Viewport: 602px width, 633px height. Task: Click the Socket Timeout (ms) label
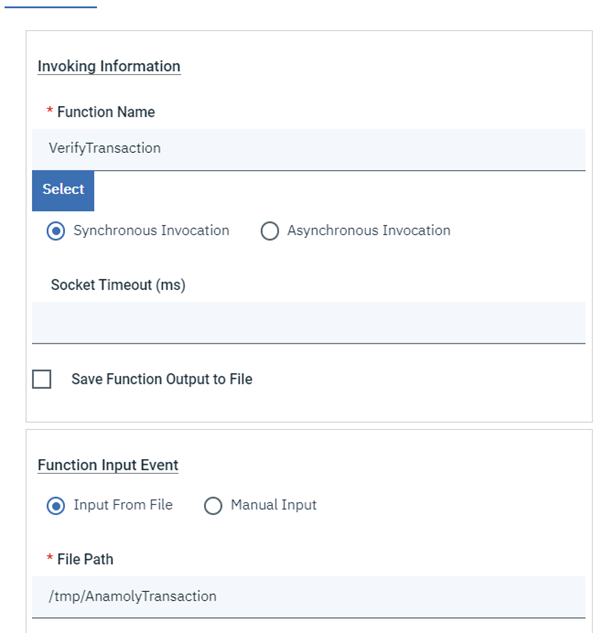coord(118,285)
